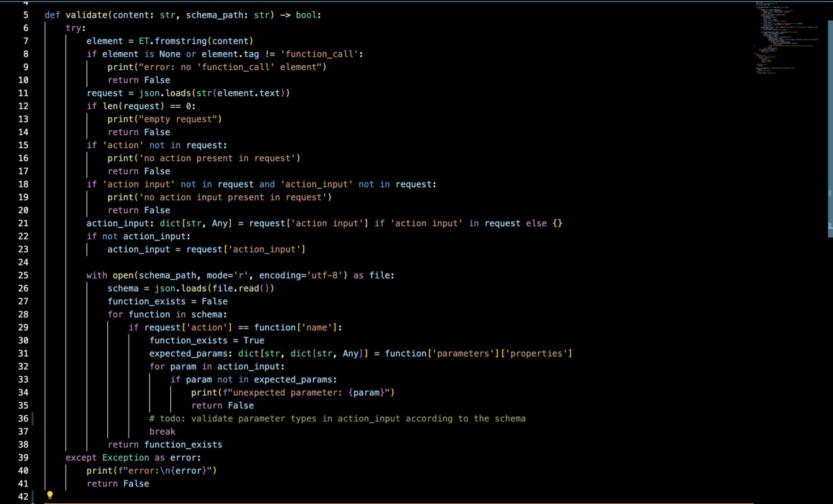This screenshot has height=504, width=833.
Task: Click the 'action_input: dict[str, Any]' assignment line
Action: pos(324,223)
